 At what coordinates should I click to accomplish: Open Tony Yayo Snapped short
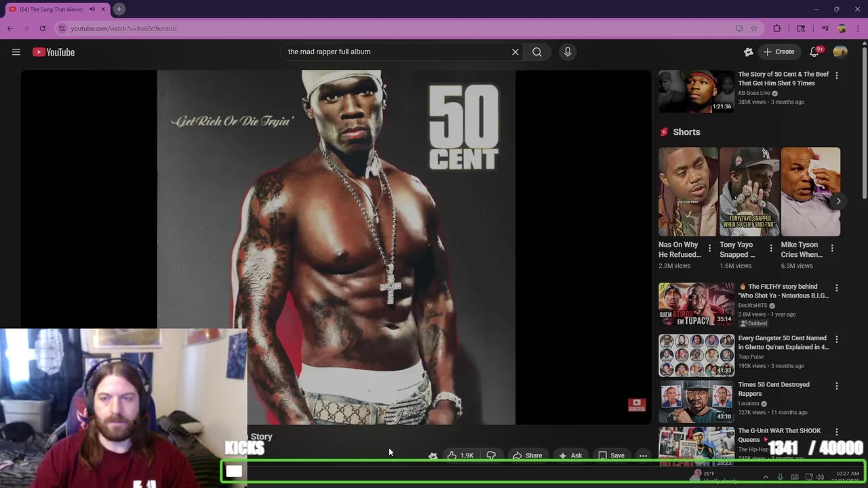pyautogui.click(x=749, y=192)
